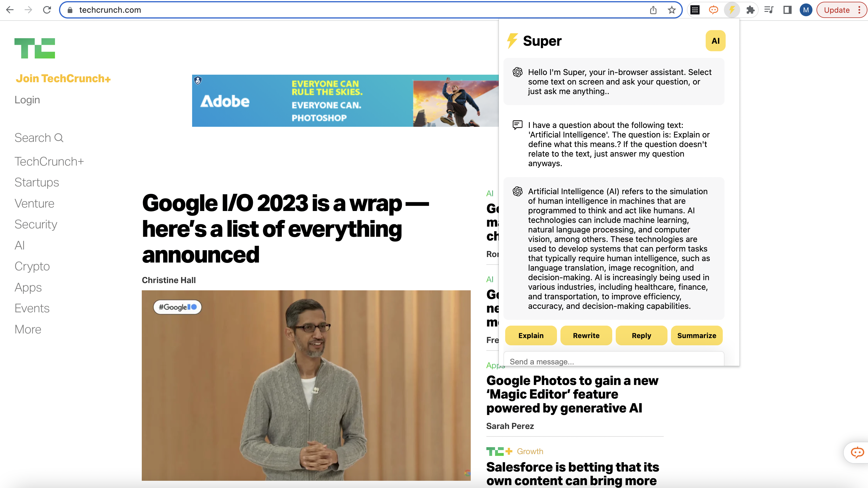Screen dimensions: 868x488
Task: Click the 'Hello I'm Super' greeting text
Action: click(620, 82)
